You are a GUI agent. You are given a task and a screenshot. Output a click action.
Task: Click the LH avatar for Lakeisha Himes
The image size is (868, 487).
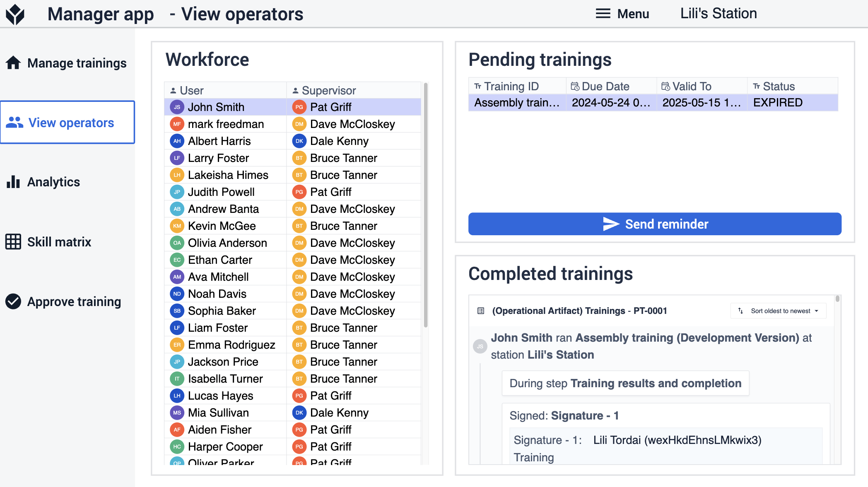coord(177,175)
